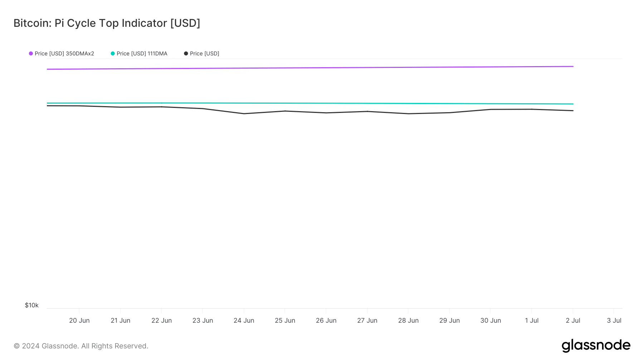Click the $10k y-axis label
The width and height of the screenshot is (644, 362).
click(31, 305)
